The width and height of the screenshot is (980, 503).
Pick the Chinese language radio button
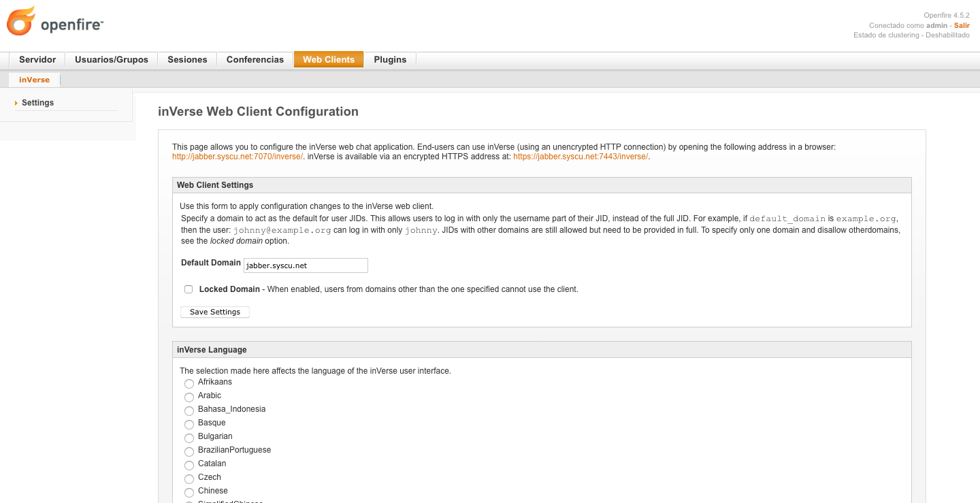coord(189,492)
